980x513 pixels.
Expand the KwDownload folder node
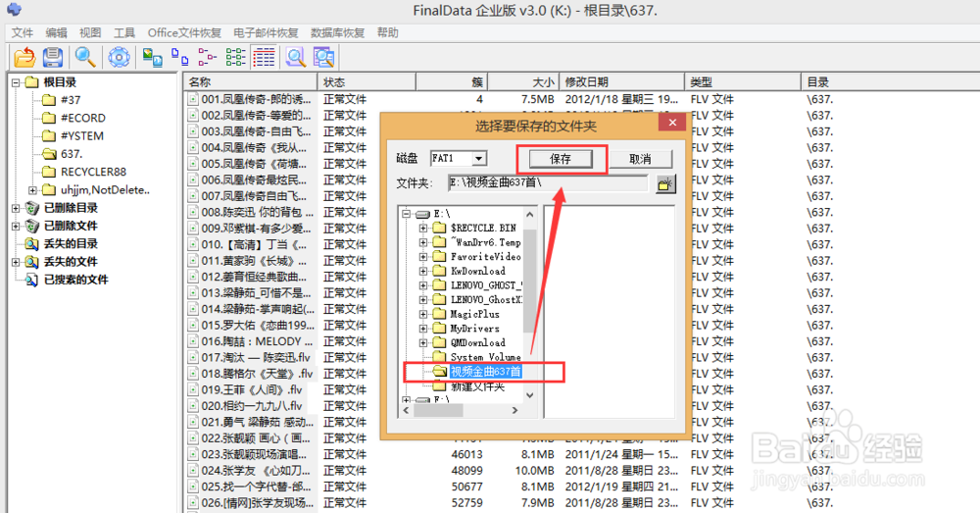point(423,271)
